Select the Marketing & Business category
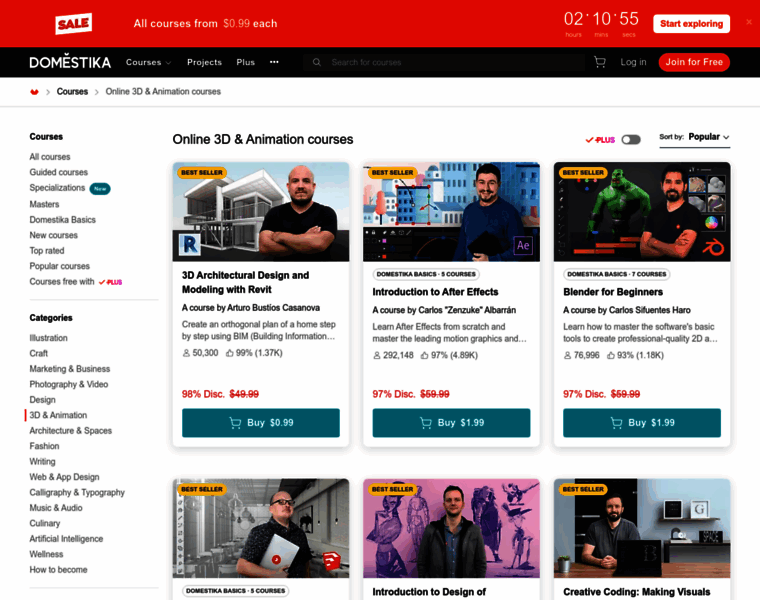 coord(70,369)
